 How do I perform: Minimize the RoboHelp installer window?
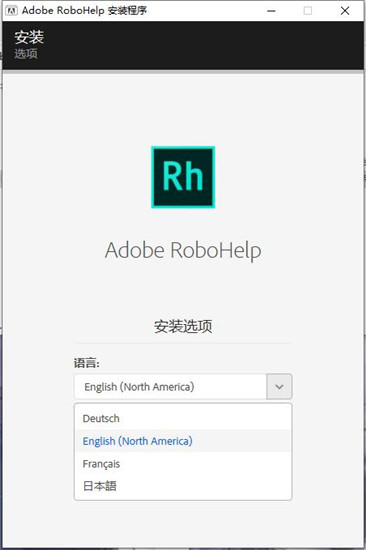tap(271, 11)
